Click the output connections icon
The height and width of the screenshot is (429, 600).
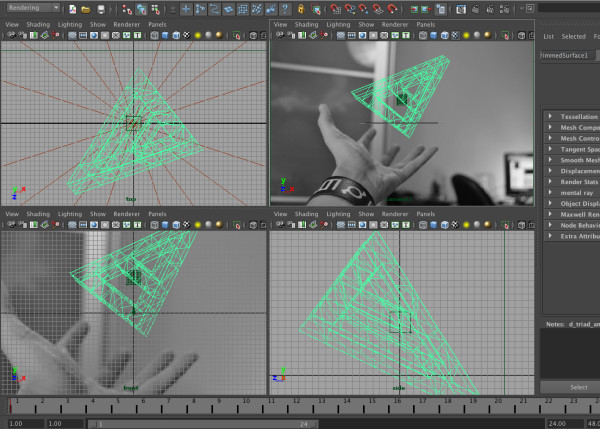coord(426,9)
